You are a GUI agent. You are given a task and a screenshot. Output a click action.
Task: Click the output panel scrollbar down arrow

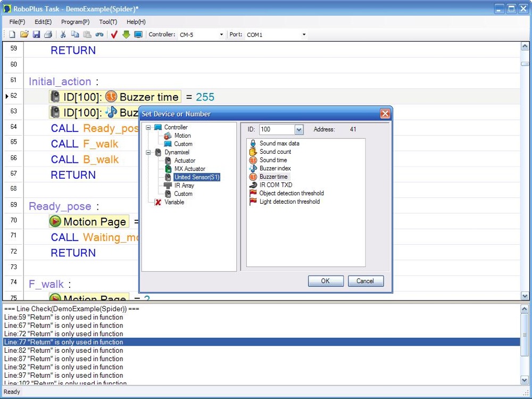pos(525,380)
